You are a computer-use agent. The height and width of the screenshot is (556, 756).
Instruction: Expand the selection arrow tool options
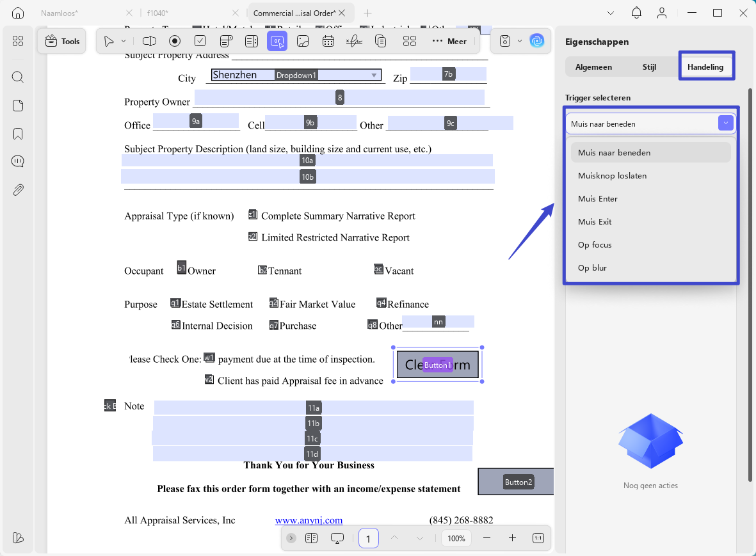click(124, 42)
